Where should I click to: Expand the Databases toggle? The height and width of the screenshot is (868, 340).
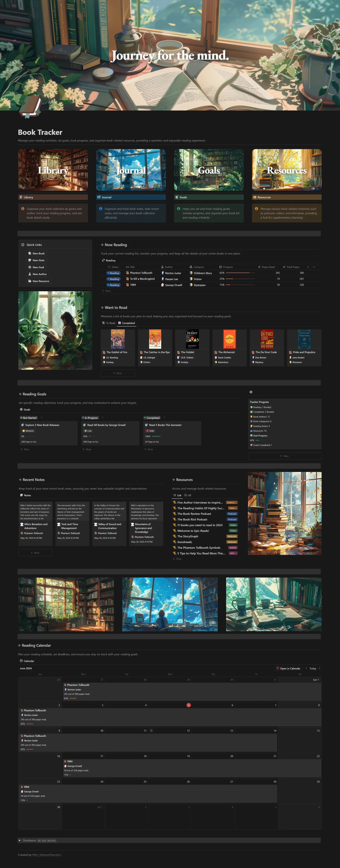tap(20, 840)
